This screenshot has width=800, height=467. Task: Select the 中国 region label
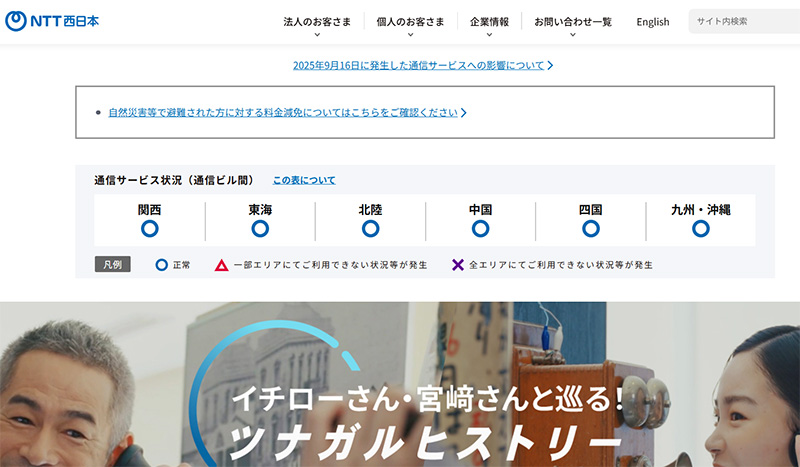click(481, 210)
